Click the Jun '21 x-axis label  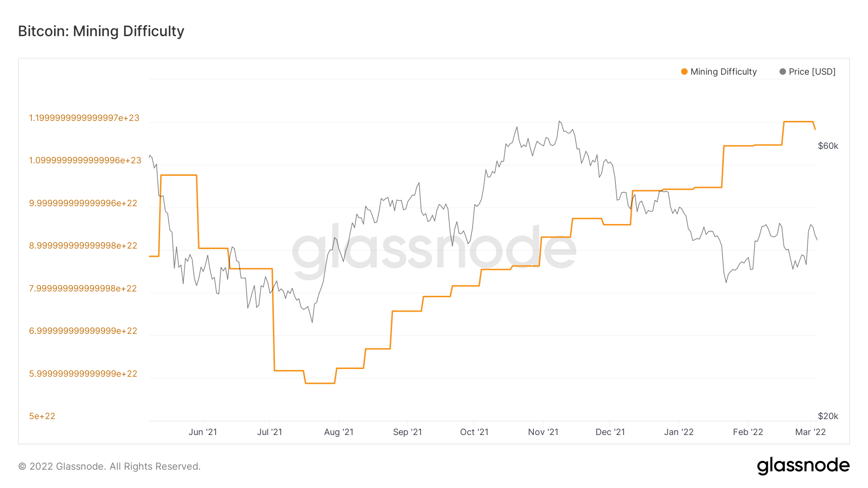tap(203, 432)
